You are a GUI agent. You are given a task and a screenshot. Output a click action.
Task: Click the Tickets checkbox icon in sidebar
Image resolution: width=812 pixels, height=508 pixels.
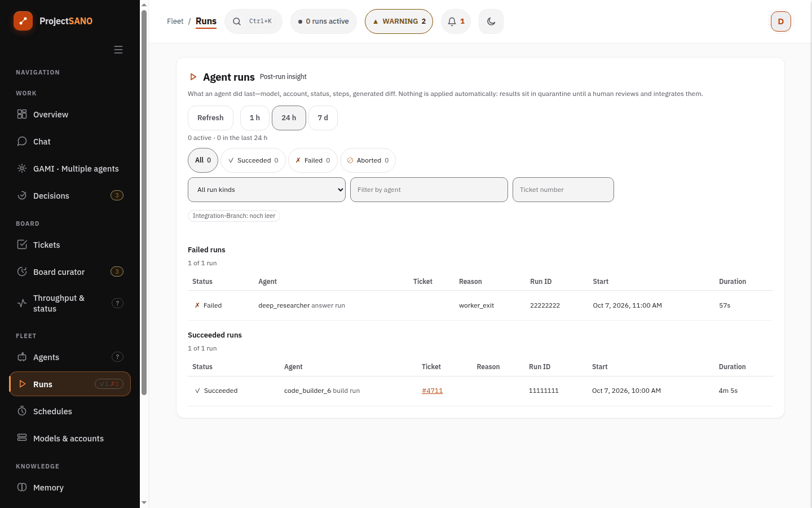22,244
